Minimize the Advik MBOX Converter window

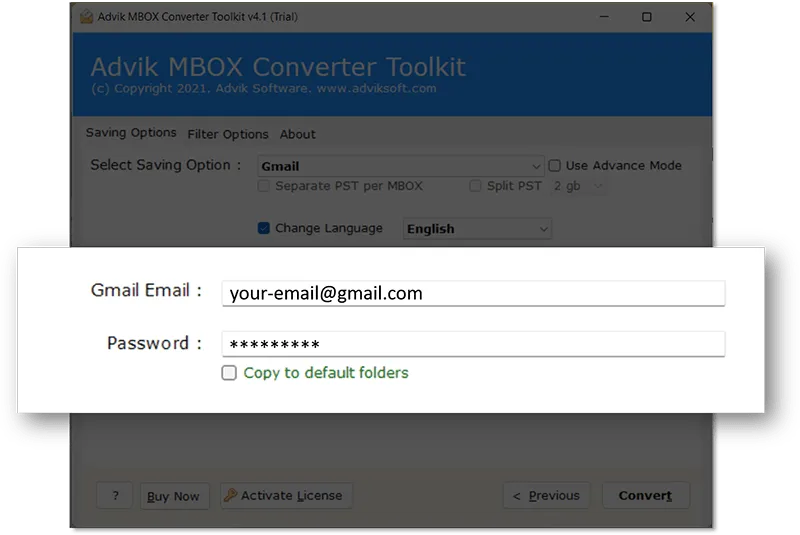coord(604,17)
